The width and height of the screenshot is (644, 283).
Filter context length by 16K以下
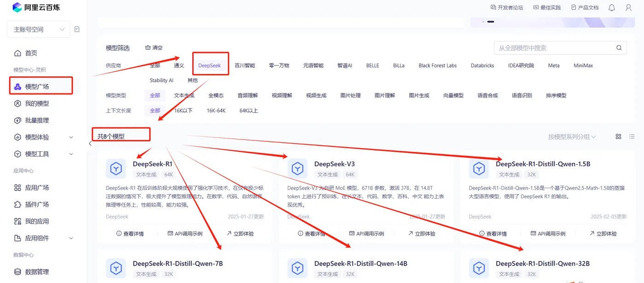click(183, 110)
